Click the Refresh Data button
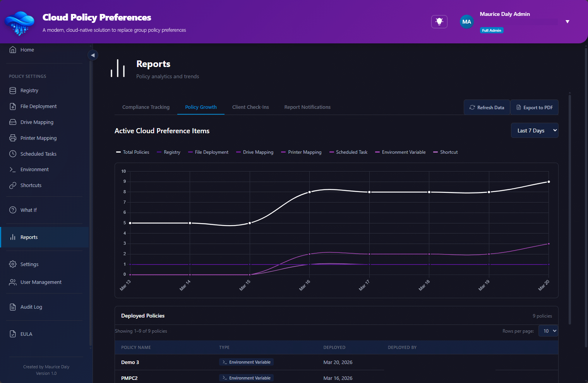Image resolution: width=588 pixels, height=383 pixels. point(487,108)
